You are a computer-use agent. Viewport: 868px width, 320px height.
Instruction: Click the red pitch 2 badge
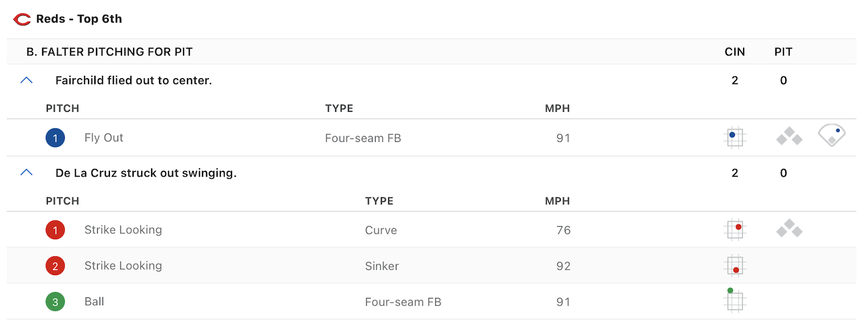click(56, 266)
